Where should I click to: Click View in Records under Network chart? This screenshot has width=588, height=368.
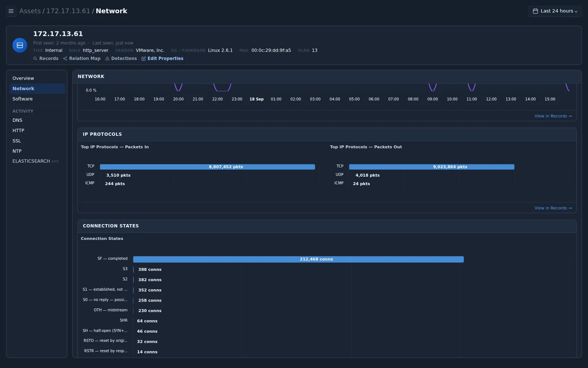point(553,116)
